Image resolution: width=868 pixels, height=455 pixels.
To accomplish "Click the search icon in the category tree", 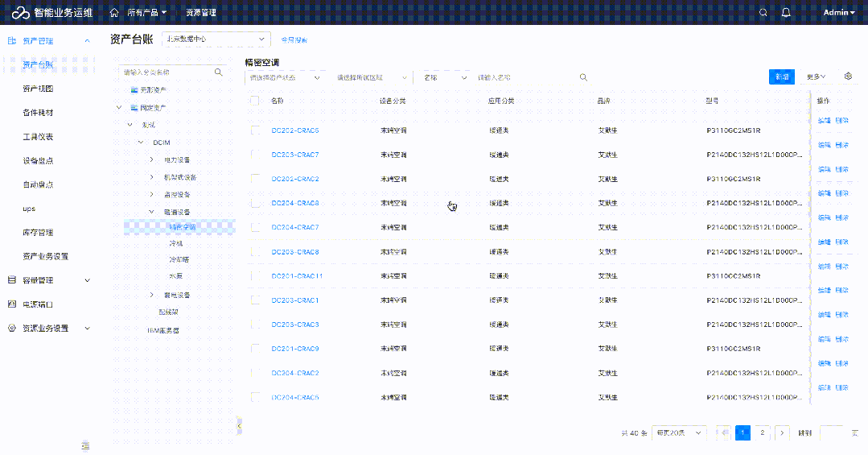I will click(218, 72).
